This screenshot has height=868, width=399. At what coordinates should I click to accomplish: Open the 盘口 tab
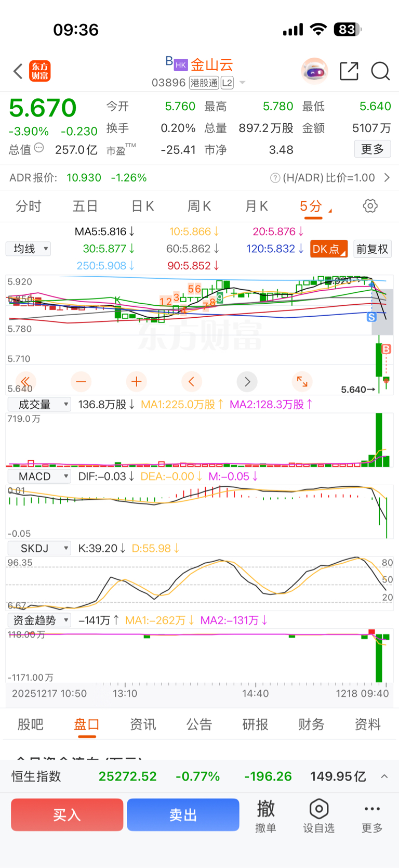[x=87, y=724]
